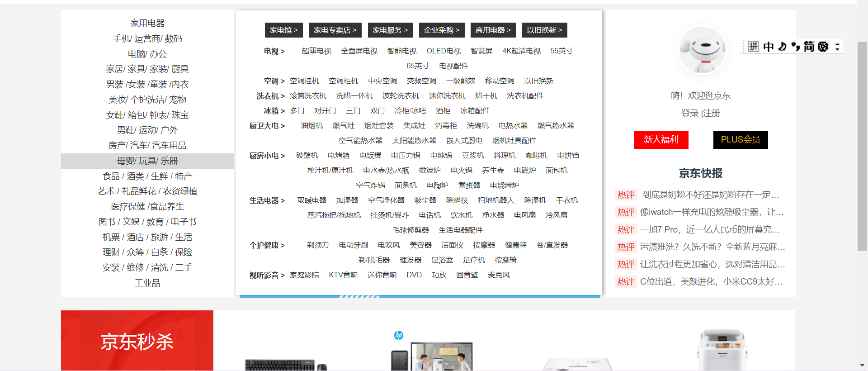This screenshot has height=371, width=868.
Task: Click the Panasonic bread maker thumbnail
Action: pyautogui.click(x=722, y=350)
